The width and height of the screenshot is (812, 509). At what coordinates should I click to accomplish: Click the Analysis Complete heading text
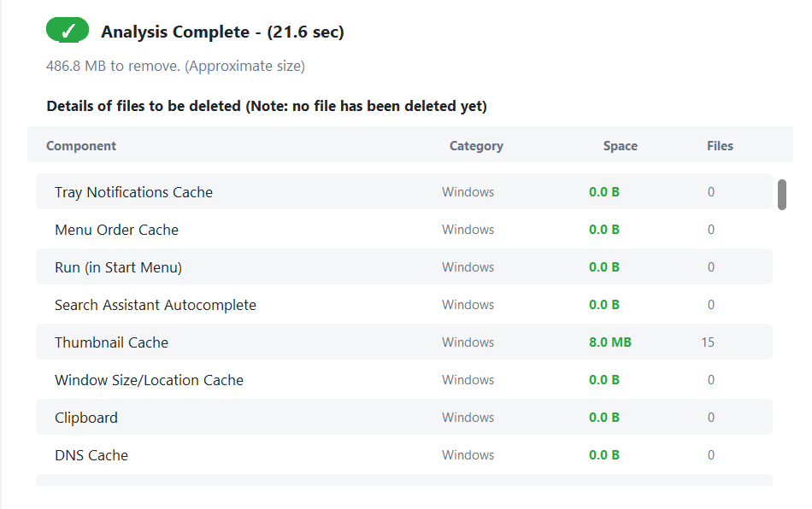click(222, 32)
